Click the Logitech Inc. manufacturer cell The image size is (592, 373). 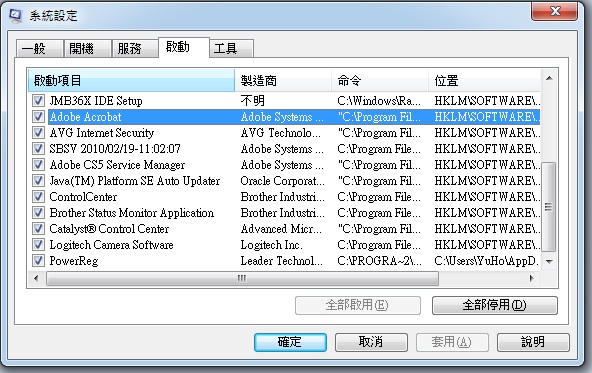tap(272, 245)
